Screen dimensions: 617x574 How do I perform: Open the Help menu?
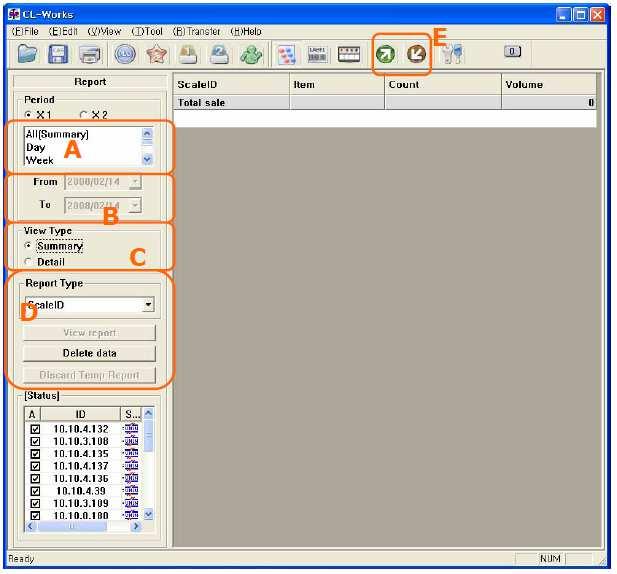246,31
